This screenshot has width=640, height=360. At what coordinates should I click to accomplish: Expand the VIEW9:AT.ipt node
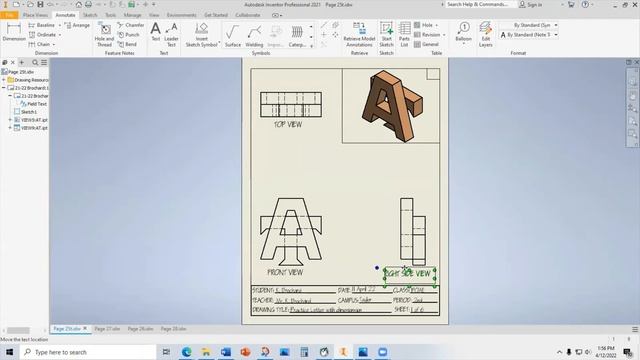[x=10, y=128]
